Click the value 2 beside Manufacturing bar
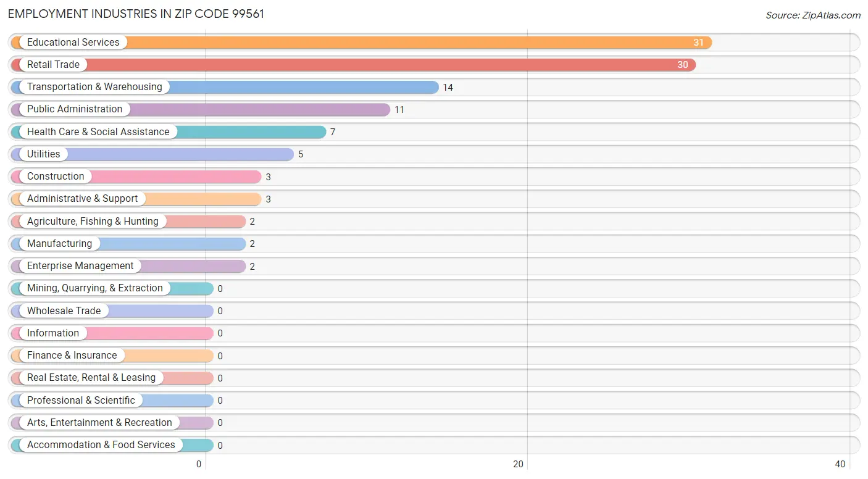This screenshot has height=479, width=868. pyautogui.click(x=252, y=244)
